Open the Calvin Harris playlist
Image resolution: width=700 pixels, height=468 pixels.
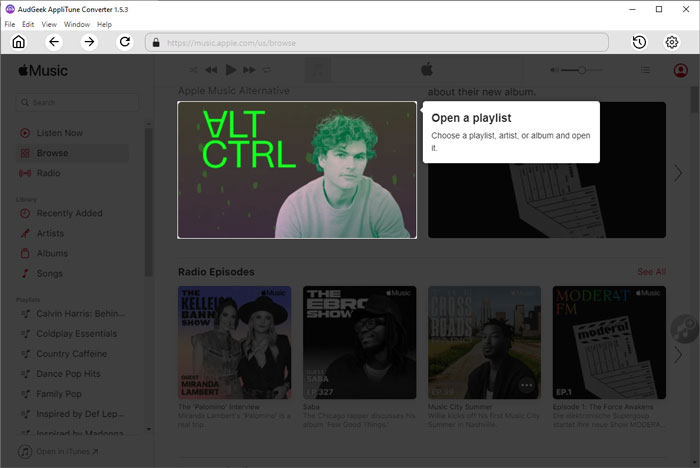pos(73,313)
